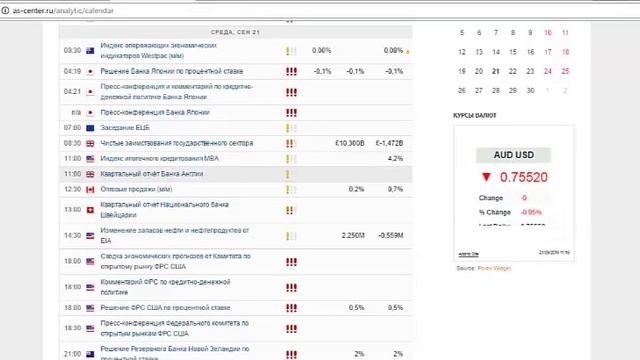
Task: Select day 17 in the calendar
Action: 548,52
